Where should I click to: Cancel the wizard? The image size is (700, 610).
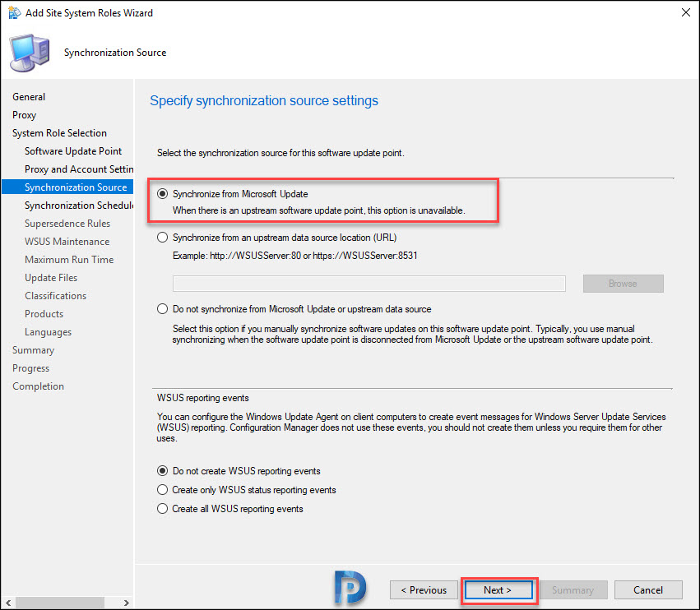[x=648, y=590]
